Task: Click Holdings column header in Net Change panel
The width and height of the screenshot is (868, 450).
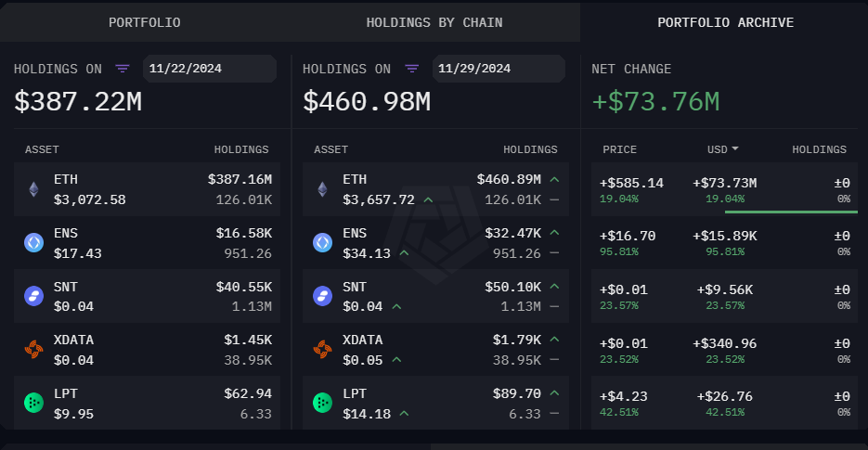Action: (819, 149)
